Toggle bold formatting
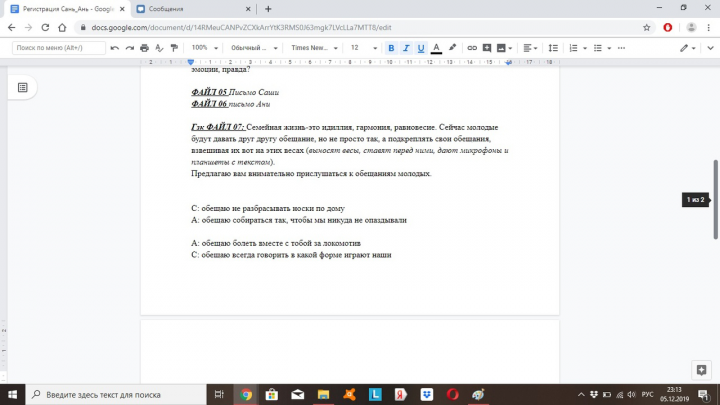720x405 pixels. [391, 48]
